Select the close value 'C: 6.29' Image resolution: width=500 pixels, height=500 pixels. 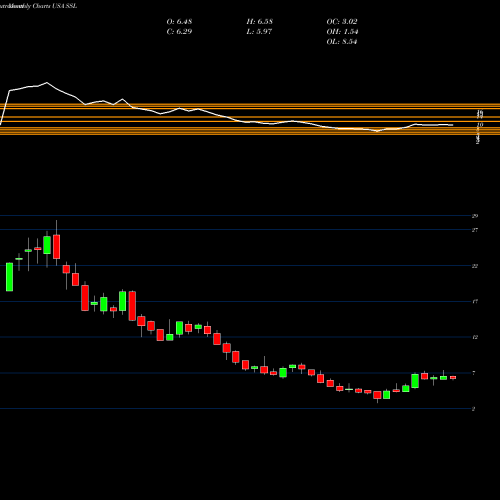point(179,32)
